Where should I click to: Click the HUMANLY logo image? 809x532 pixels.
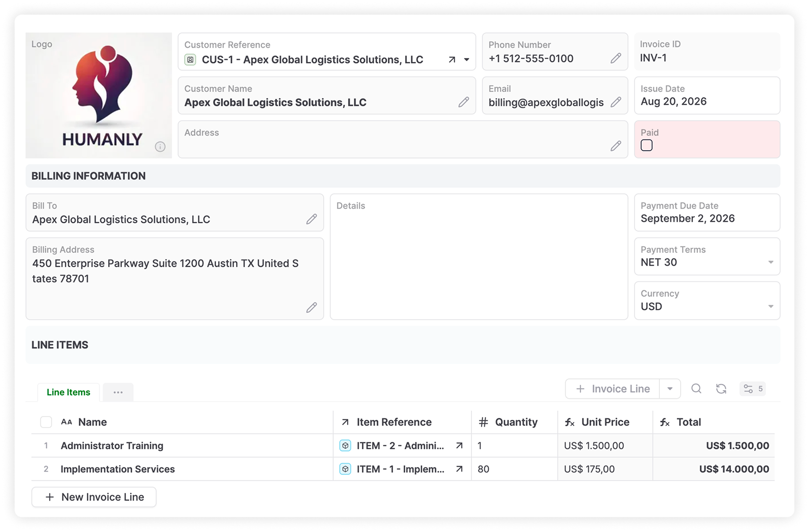pos(99,96)
